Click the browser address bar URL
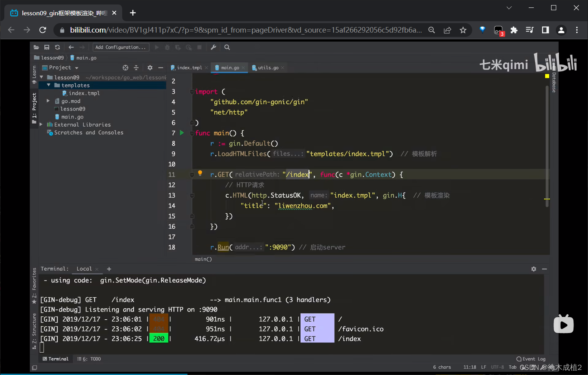588x375 pixels. point(246,30)
